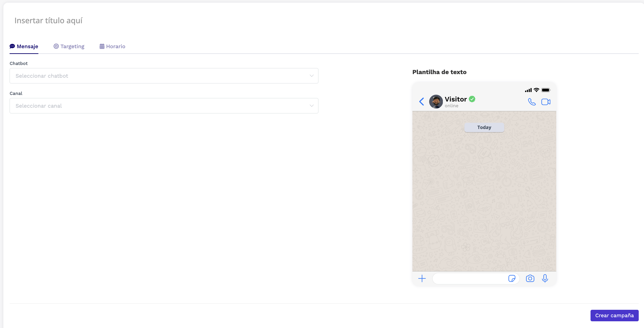Viewport: 644px width, 328px height.
Task: Click the battery icon in the phone status bar
Action: click(546, 90)
